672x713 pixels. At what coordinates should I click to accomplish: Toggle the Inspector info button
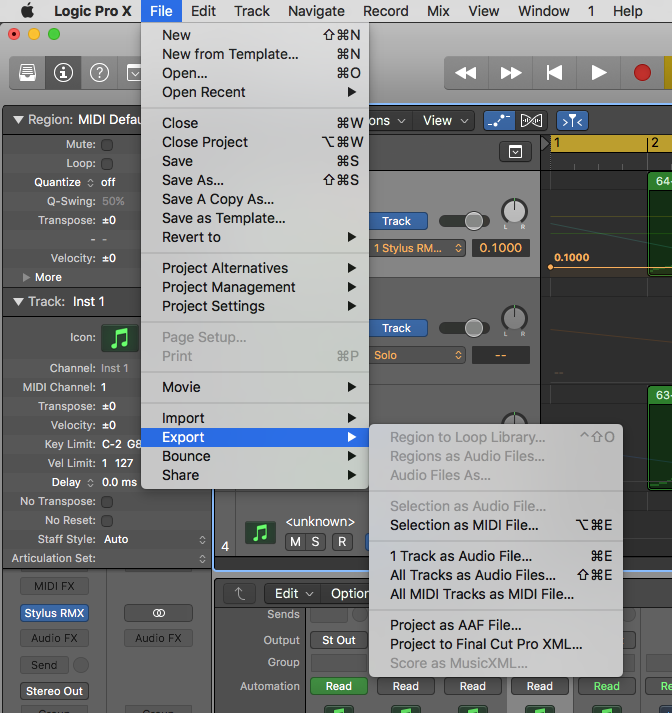[x=63, y=72]
